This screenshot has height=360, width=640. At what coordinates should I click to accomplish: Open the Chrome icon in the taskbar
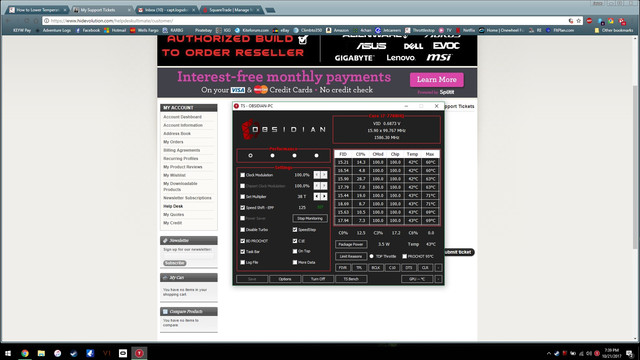click(24, 353)
